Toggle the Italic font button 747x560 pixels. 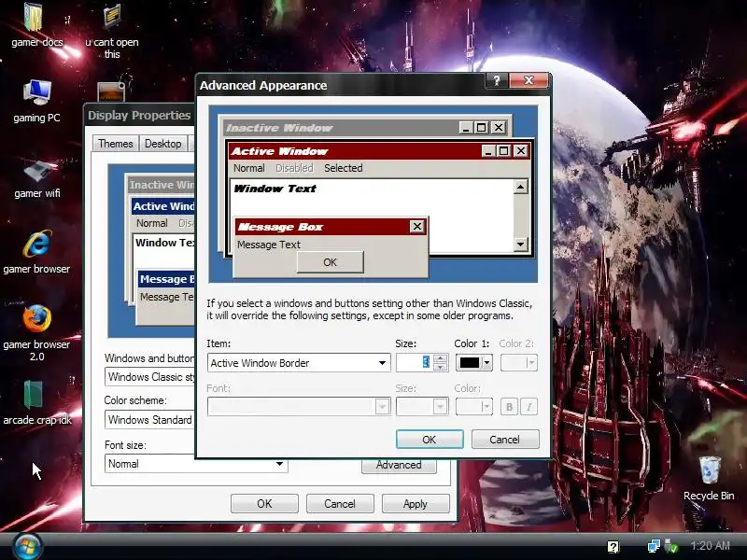coord(529,407)
